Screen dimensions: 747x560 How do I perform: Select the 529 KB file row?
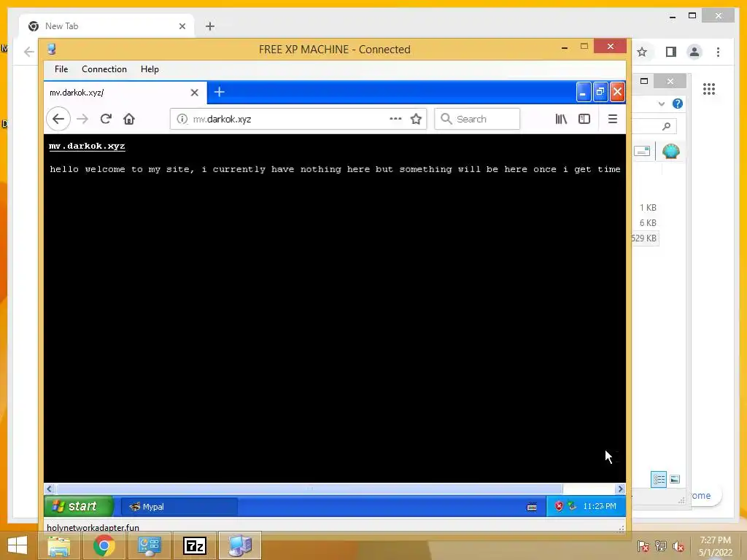pyautogui.click(x=645, y=238)
